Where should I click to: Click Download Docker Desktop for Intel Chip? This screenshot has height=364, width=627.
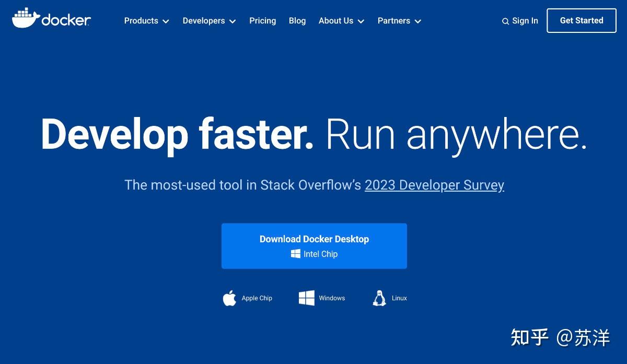pyautogui.click(x=314, y=239)
